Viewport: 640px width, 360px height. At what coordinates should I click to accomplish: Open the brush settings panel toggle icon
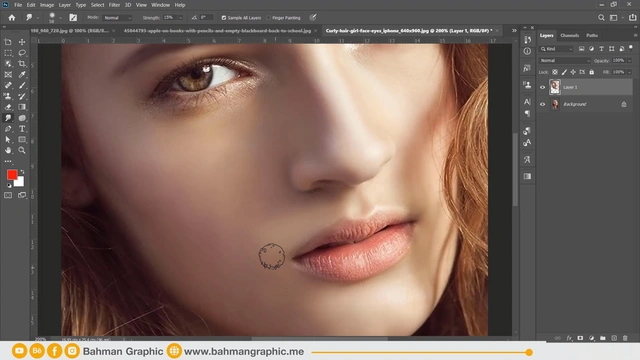[x=73, y=18]
